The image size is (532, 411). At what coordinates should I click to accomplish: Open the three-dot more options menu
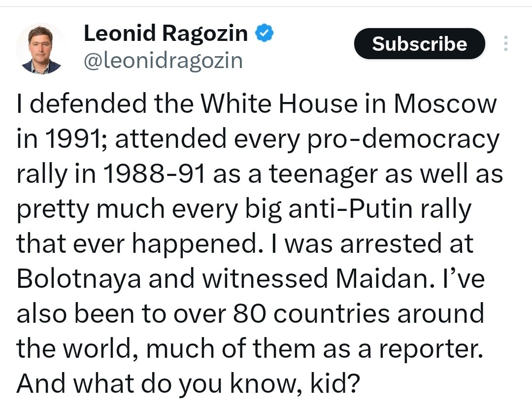(x=506, y=43)
